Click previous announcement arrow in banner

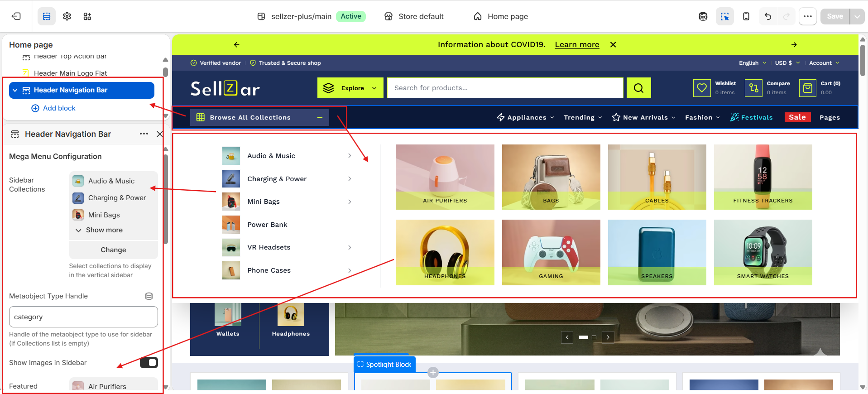pyautogui.click(x=236, y=45)
